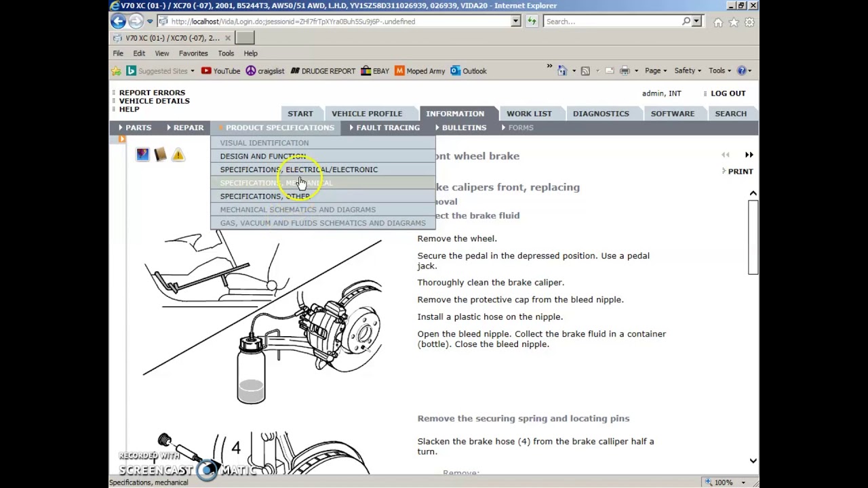This screenshot has width=868, height=488.
Task: Click the Search box in the browser toolbar
Action: (613, 21)
